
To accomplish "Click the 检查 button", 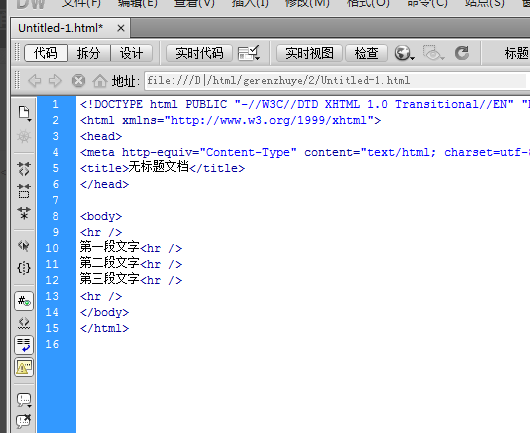I will pyautogui.click(x=366, y=53).
